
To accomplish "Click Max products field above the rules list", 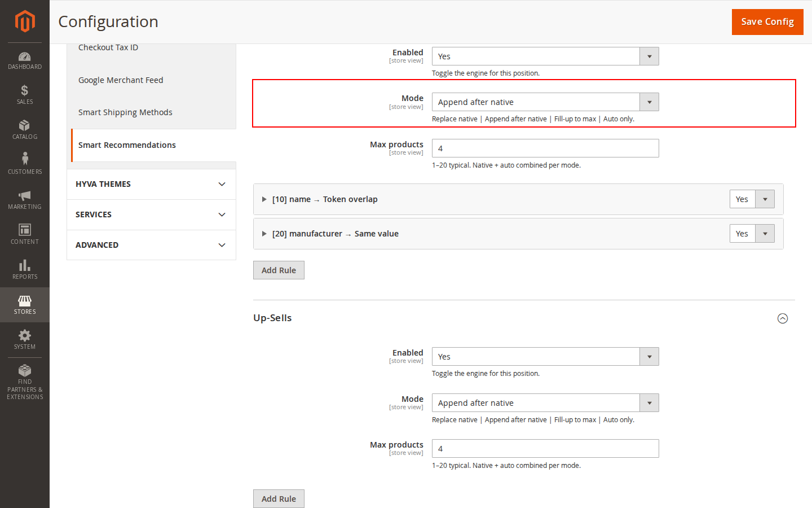I will coord(545,148).
